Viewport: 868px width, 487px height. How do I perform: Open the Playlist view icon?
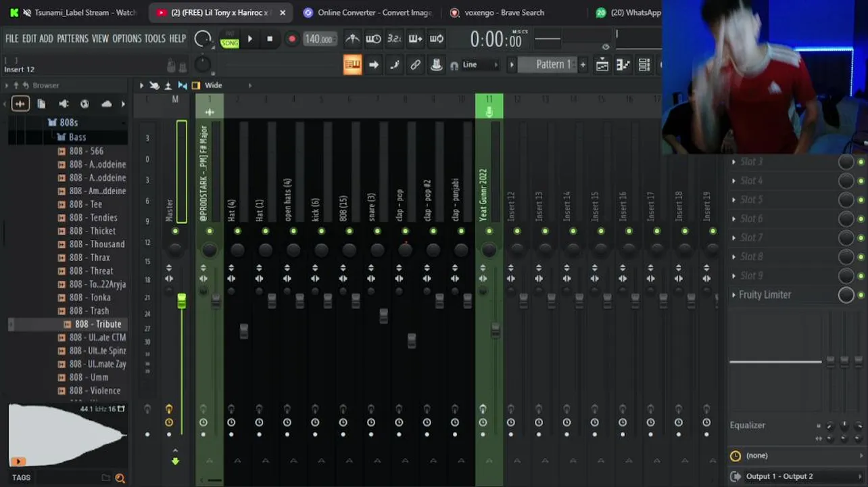602,64
